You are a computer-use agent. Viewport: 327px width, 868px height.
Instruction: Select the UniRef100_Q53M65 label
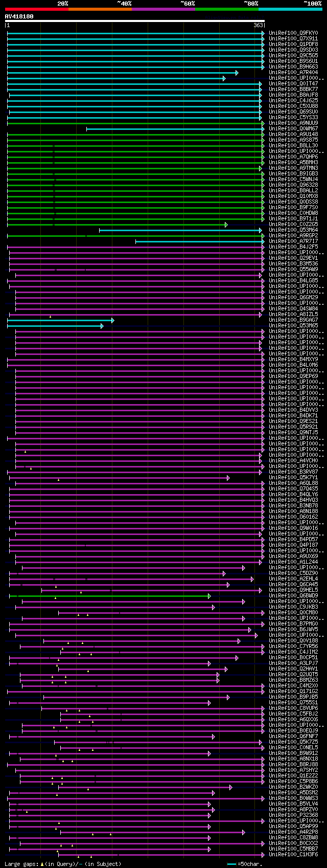pos(293,325)
